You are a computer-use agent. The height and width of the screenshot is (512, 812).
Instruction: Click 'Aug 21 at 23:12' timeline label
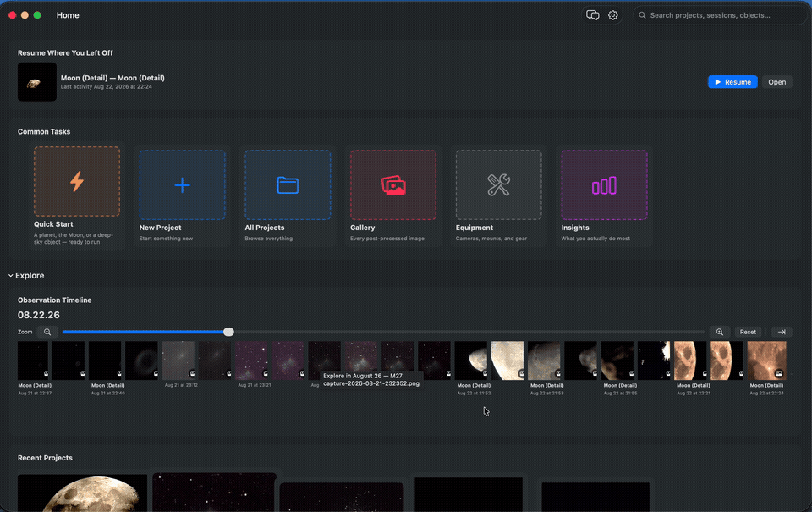click(181, 385)
